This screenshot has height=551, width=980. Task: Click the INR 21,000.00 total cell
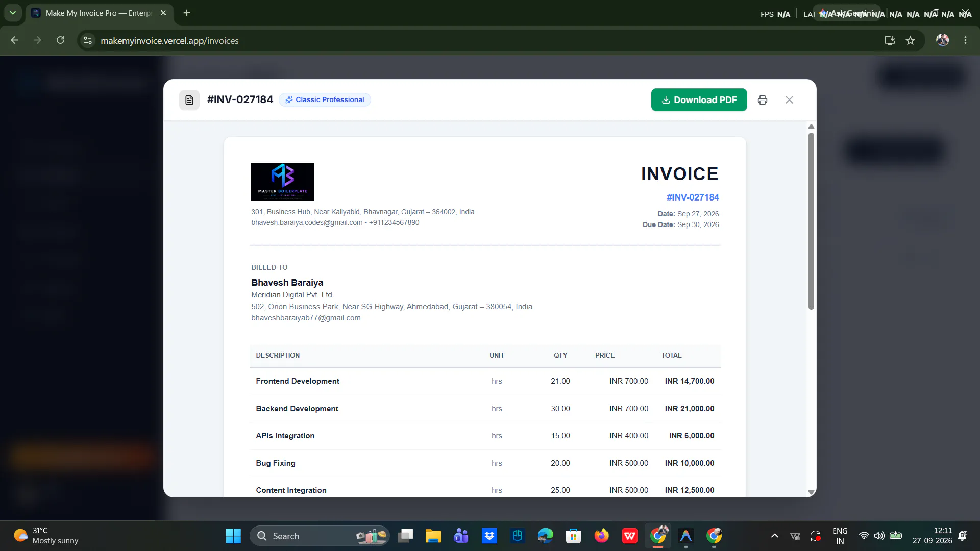tap(689, 409)
